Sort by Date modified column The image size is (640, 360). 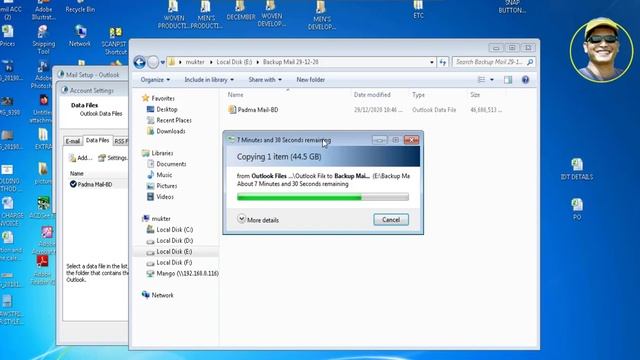click(372, 95)
